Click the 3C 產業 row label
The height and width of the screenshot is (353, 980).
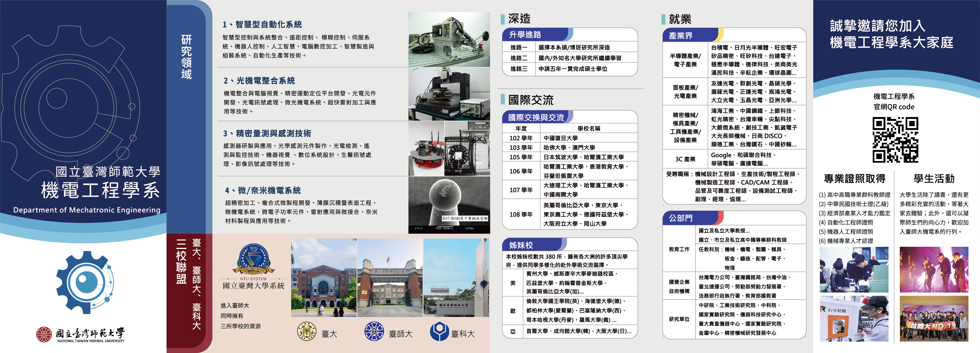685,159
